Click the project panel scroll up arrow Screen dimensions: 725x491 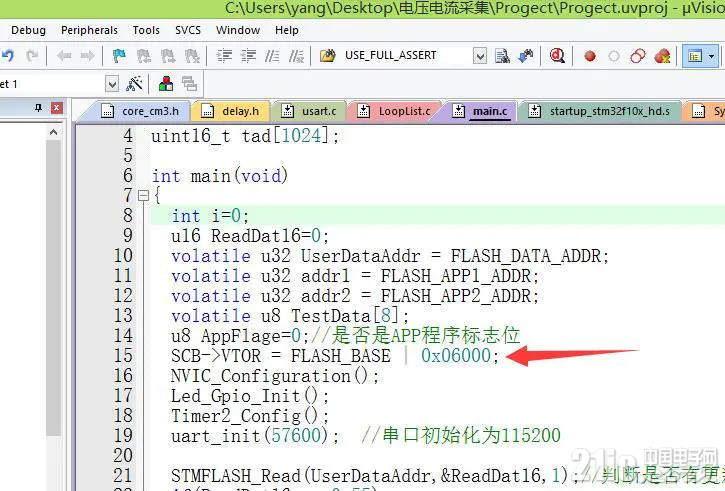click(54, 133)
